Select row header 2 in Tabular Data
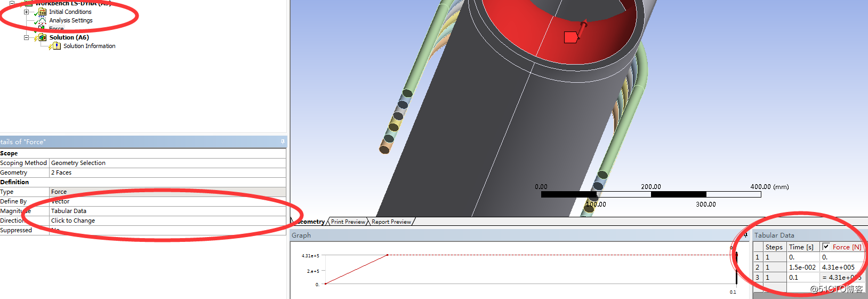Viewport: 868px width, 299px height. point(757,267)
